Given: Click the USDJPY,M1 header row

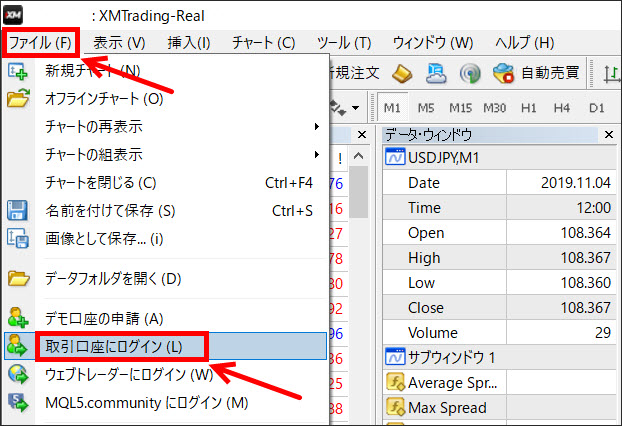Looking at the screenshot, I should pos(500,158).
